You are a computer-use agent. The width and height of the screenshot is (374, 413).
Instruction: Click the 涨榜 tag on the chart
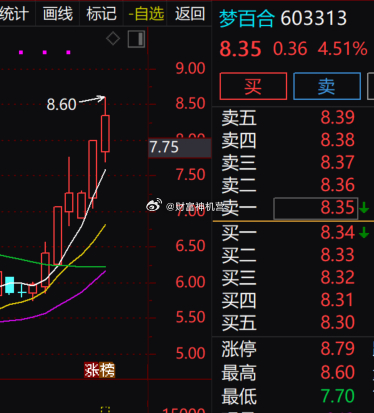[99, 370]
